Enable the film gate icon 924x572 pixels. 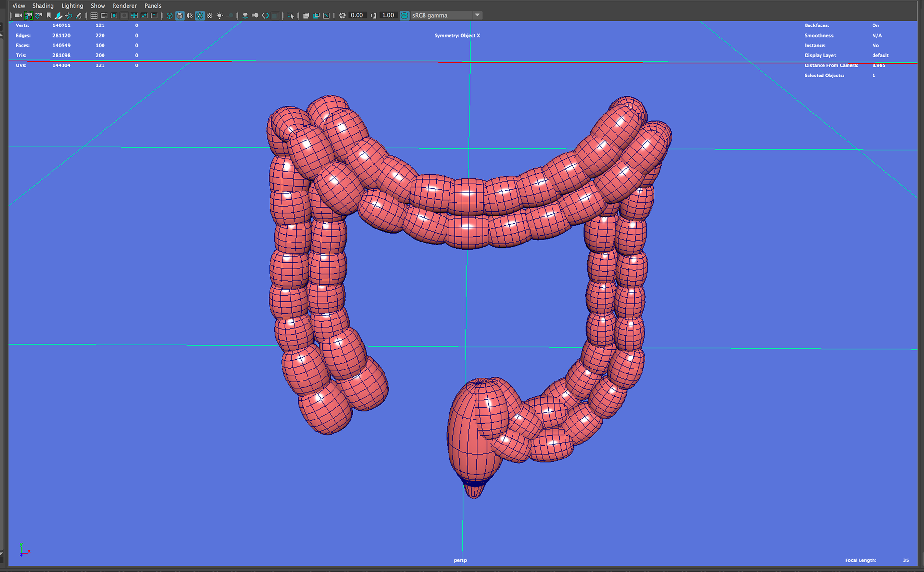click(x=104, y=15)
